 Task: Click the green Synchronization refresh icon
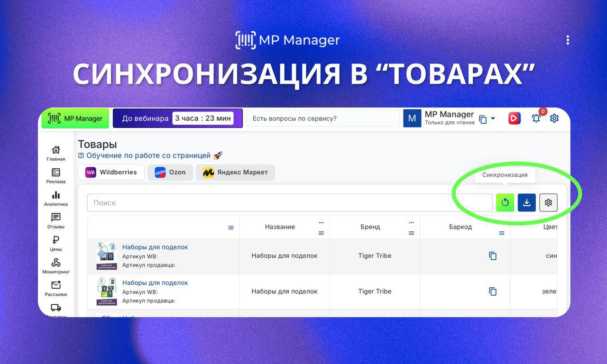pyautogui.click(x=505, y=203)
